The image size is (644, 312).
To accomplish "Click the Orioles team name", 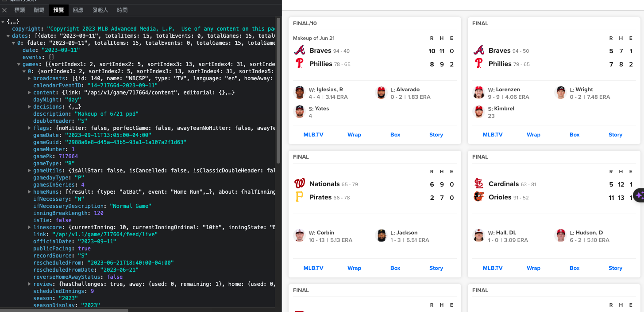I will tap(500, 197).
